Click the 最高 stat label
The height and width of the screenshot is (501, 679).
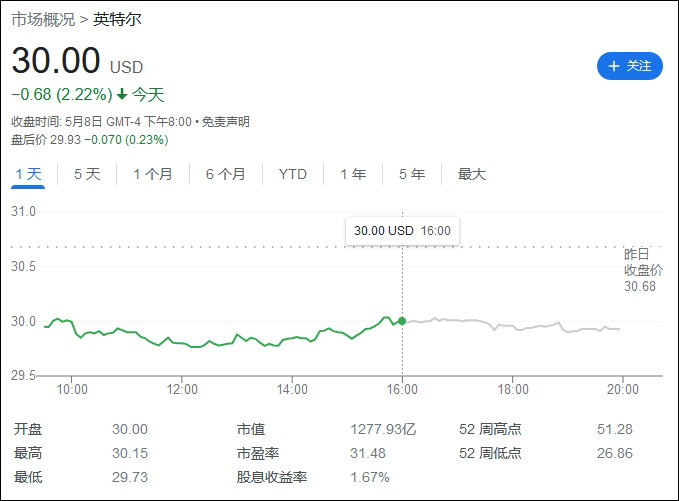[28, 453]
